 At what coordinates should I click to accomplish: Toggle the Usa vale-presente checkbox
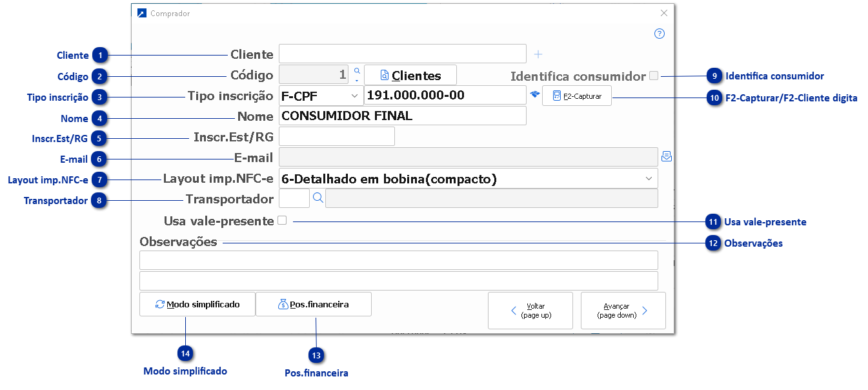(282, 221)
